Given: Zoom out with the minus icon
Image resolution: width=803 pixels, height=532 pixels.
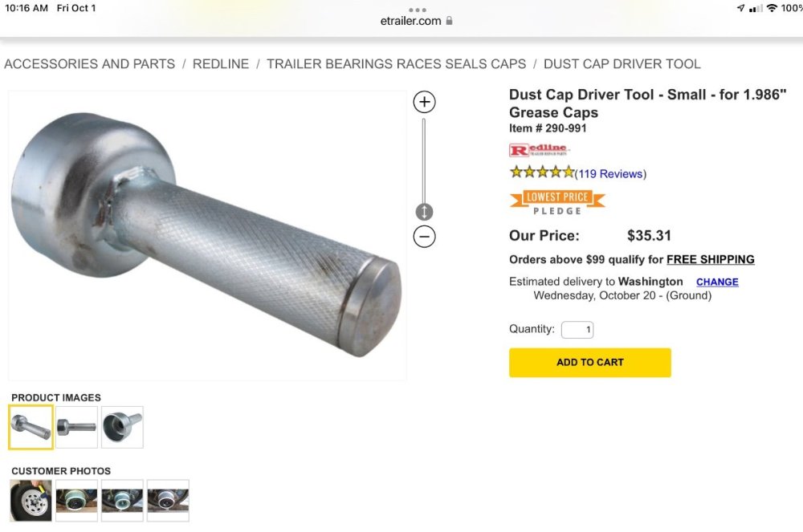Looking at the screenshot, I should [424, 237].
